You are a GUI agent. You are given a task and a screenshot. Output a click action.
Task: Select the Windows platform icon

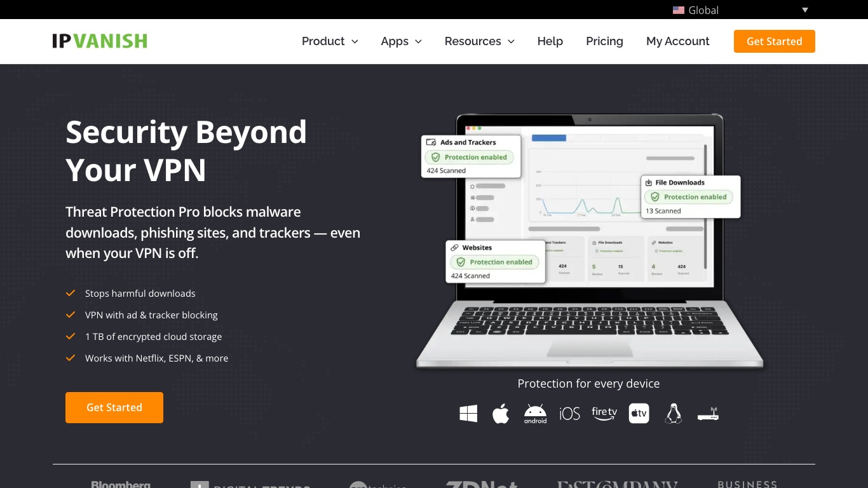tap(468, 414)
